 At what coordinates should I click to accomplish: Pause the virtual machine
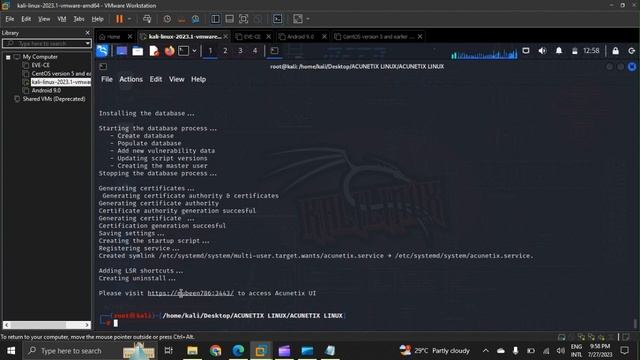(119, 19)
